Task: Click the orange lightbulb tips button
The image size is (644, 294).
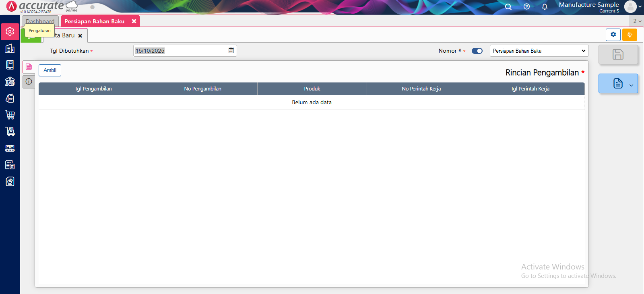Action: click(630, 35)
